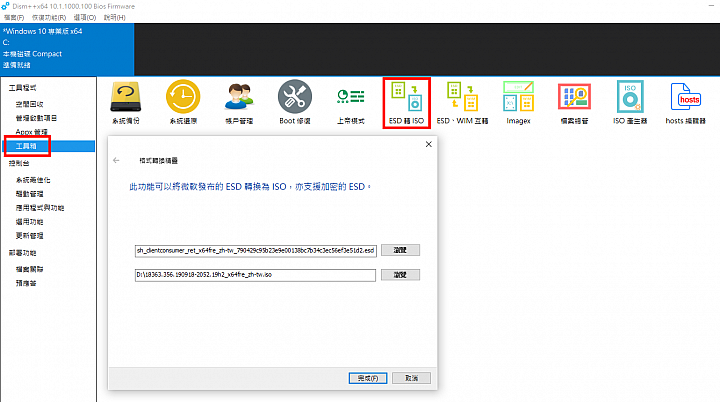Open the 恢復功能(R) menu
The image size is (720, 402).
(49, 17)
